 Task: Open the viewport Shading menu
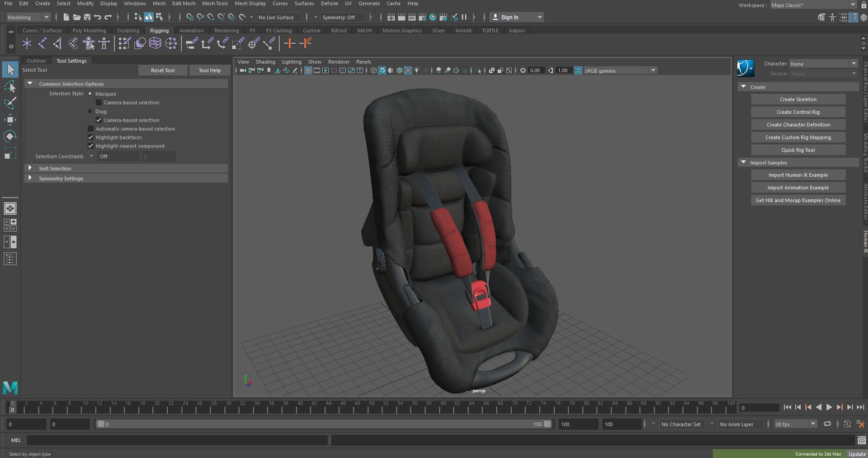click(x=265, y=62)
